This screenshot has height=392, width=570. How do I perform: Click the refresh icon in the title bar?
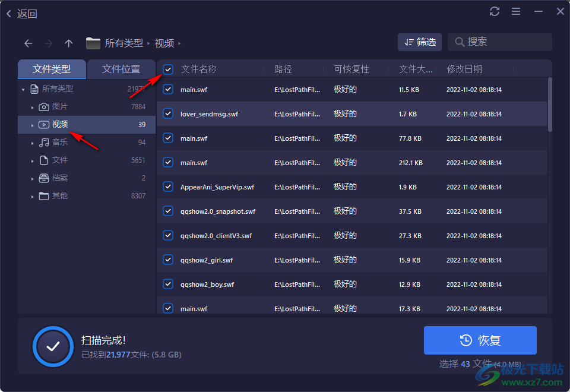tap(495, 11)
